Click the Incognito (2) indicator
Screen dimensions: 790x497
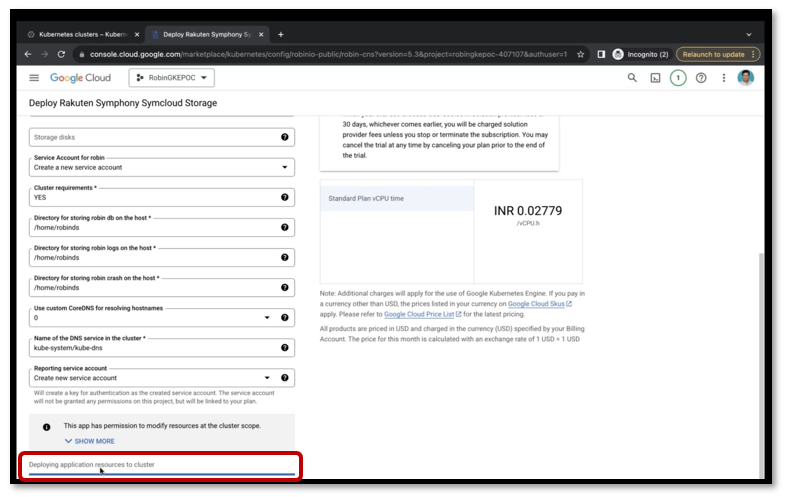[x=640, y=54]
